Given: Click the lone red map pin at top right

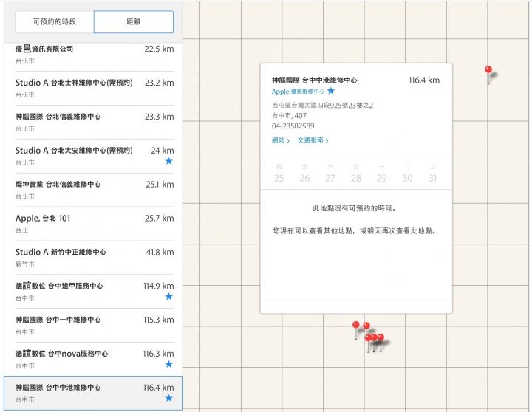Looking at the screenshot, I should [488, 70].
